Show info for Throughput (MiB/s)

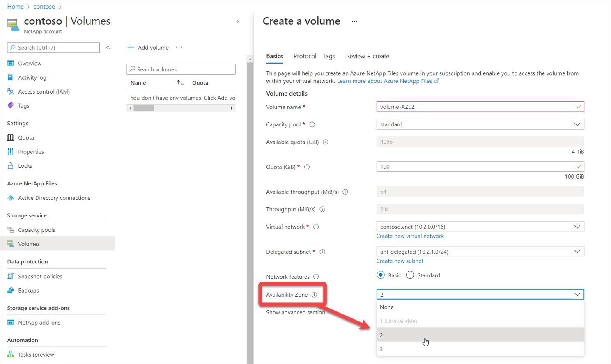click(x=322, y=209)
